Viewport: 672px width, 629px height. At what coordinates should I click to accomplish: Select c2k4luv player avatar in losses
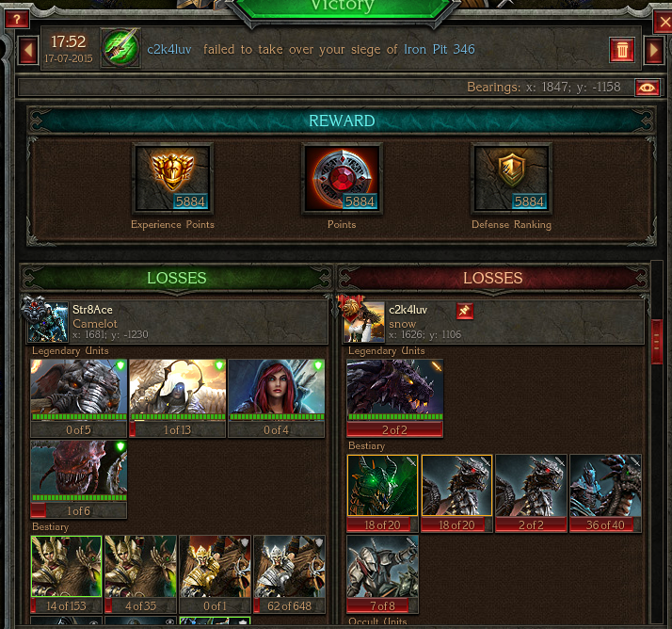click(362, 320)
